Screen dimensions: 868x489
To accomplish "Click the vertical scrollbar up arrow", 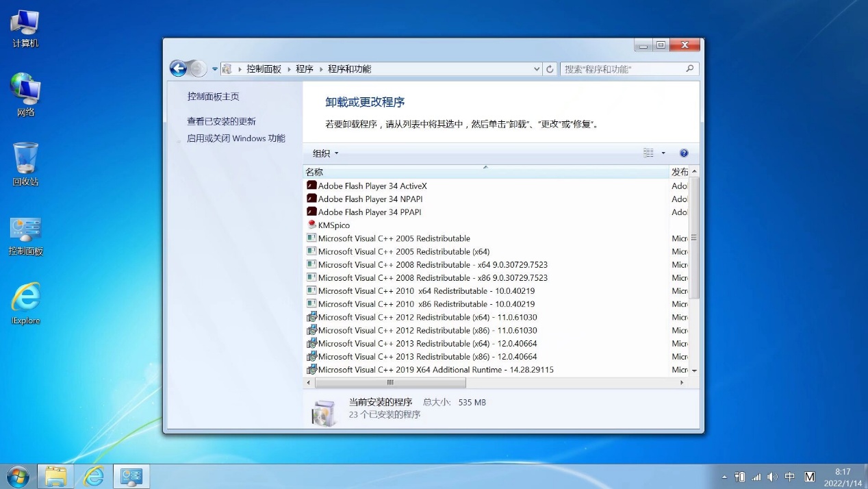I will 694,171.
